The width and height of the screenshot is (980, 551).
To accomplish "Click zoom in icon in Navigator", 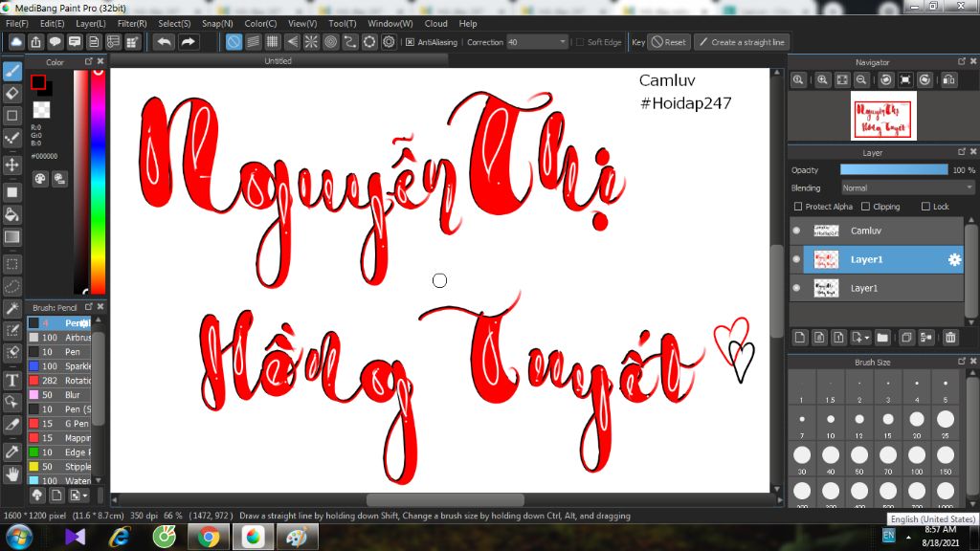I will coord(822,80).
